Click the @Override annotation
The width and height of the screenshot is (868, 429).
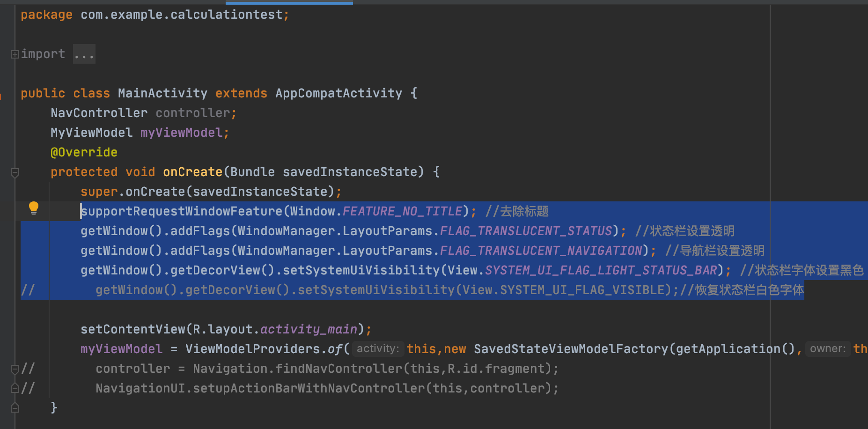pyautogui.click(x=84, y=152)
